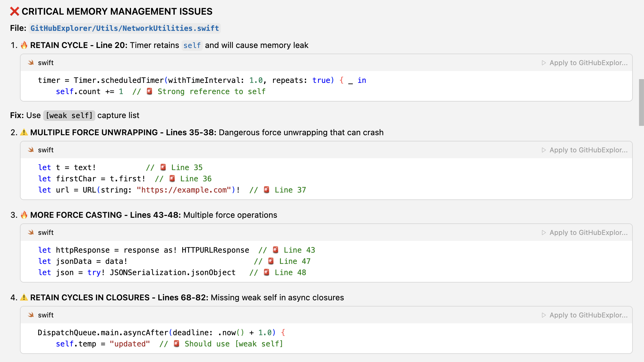Click the siren icon before Line 35 comment
644x362 pixels.
[163, 167]
